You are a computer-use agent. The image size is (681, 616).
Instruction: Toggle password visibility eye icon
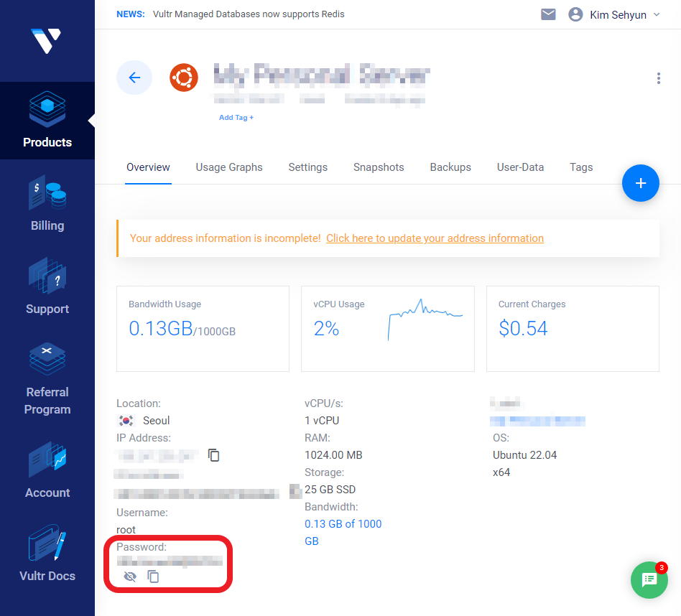click(x=130, y=577)
